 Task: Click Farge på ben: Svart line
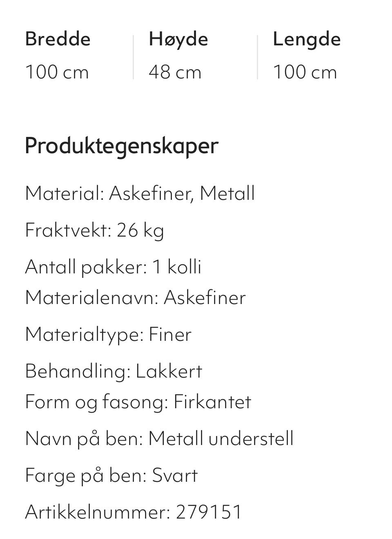click(x=111, y=476)
